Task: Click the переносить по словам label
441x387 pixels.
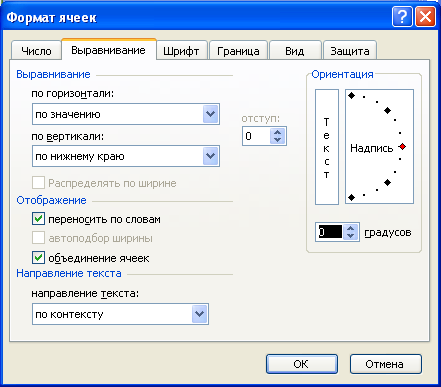Action: coord(105,220)
